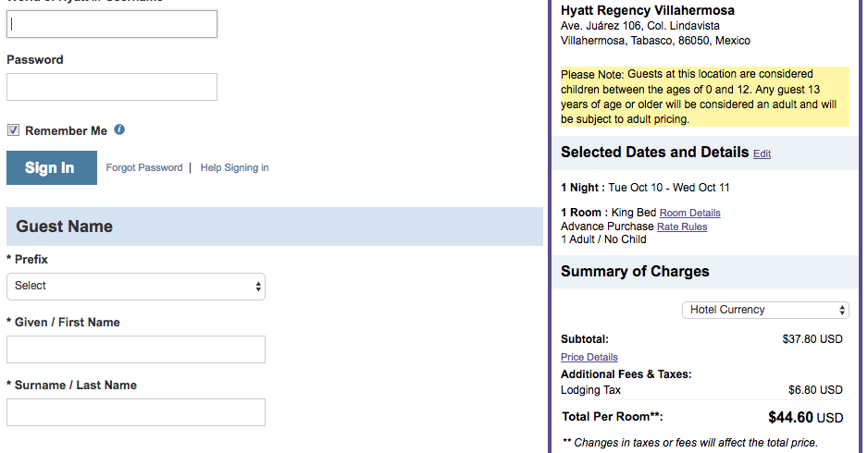Open the Room Details link

pyautogui.click(x=689, y=213)
